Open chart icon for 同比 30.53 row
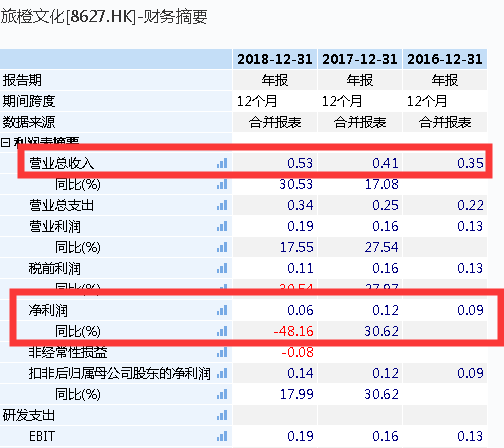The height and width of the screenshot is (448, 504). (222, 184)
